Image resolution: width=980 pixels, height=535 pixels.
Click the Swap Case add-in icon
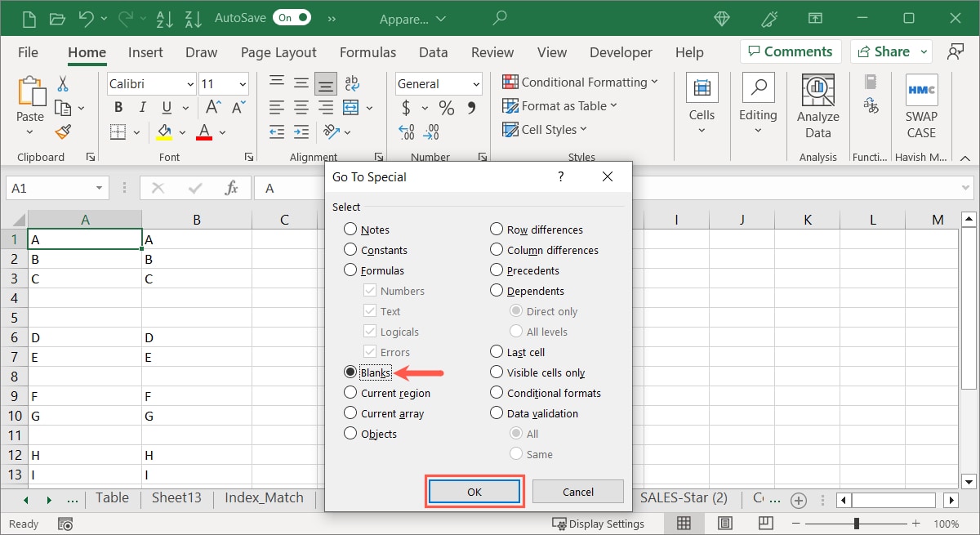[x=921, y=106]
